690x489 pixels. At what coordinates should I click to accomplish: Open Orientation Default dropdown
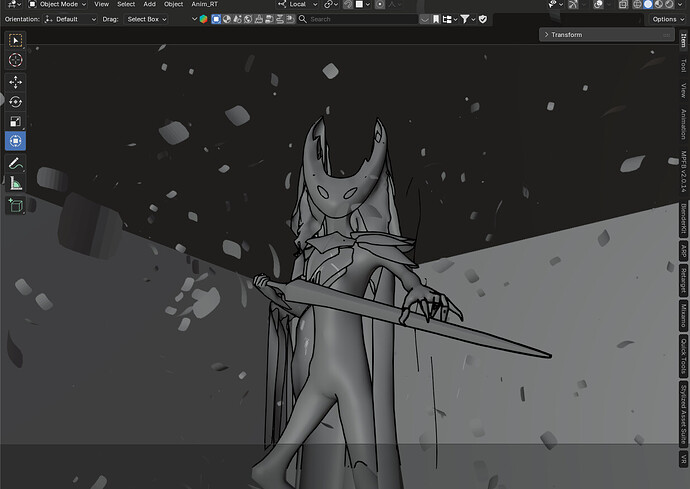(x=70, y=19)
